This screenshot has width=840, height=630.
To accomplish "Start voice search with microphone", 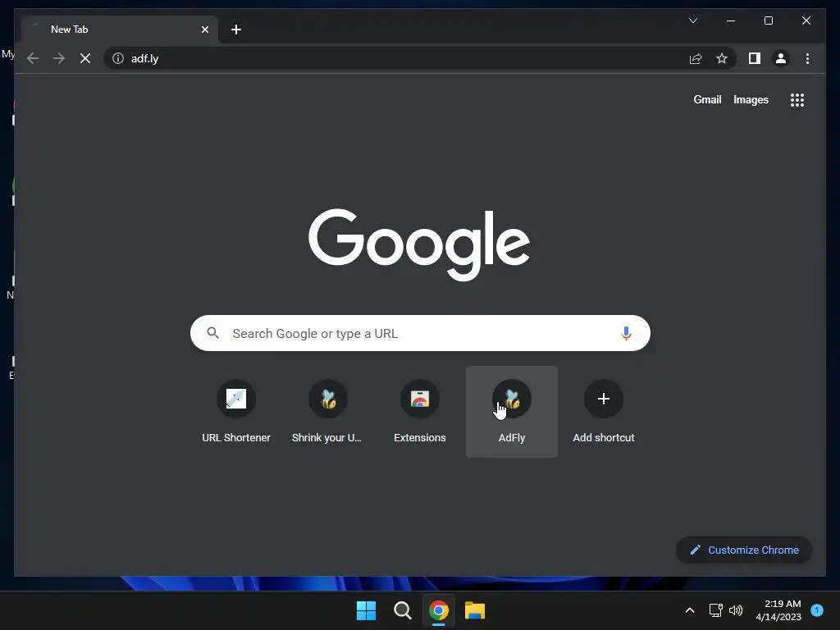I will 626,333.
